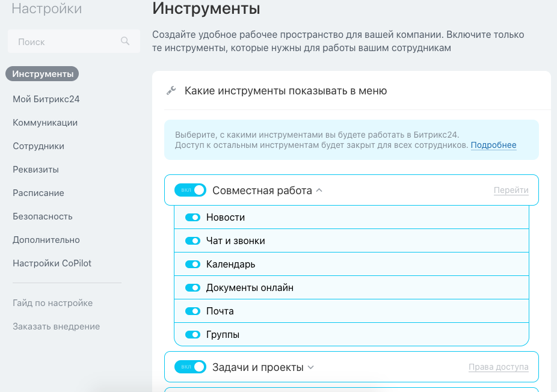
Task: Turn off the Календарь toggle
Action: (x=193, y=264)
